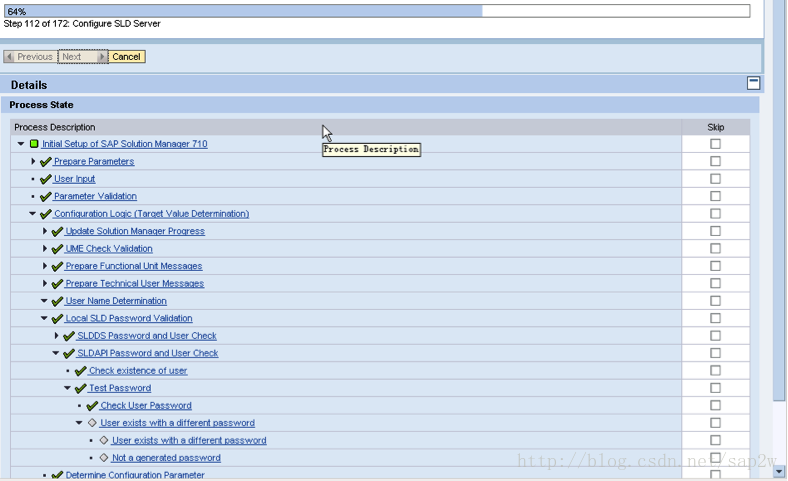This screenshot has width=788, height=481.
Task: Expand Prepare Functional Unit Messages node
Action: (x=45, y=266)
